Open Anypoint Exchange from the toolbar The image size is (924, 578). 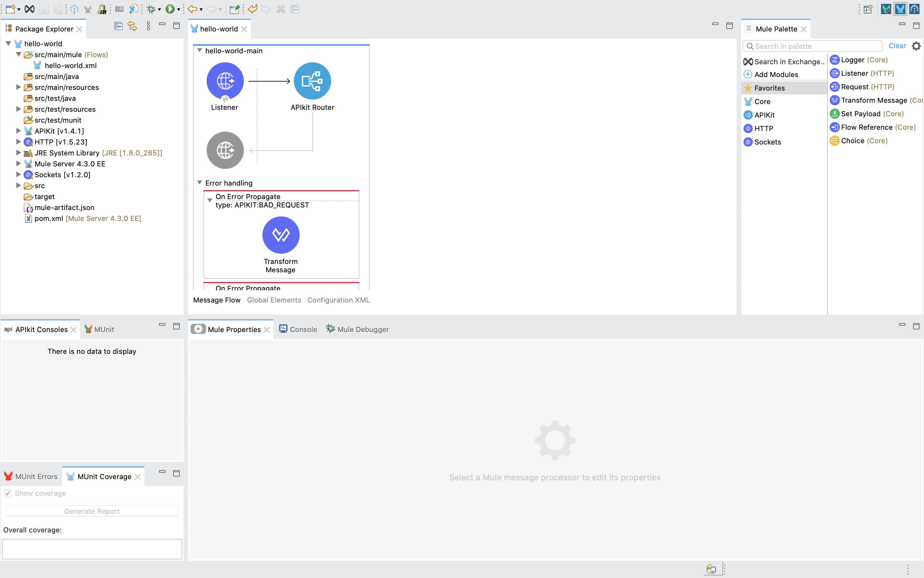[x=30, y=9]
